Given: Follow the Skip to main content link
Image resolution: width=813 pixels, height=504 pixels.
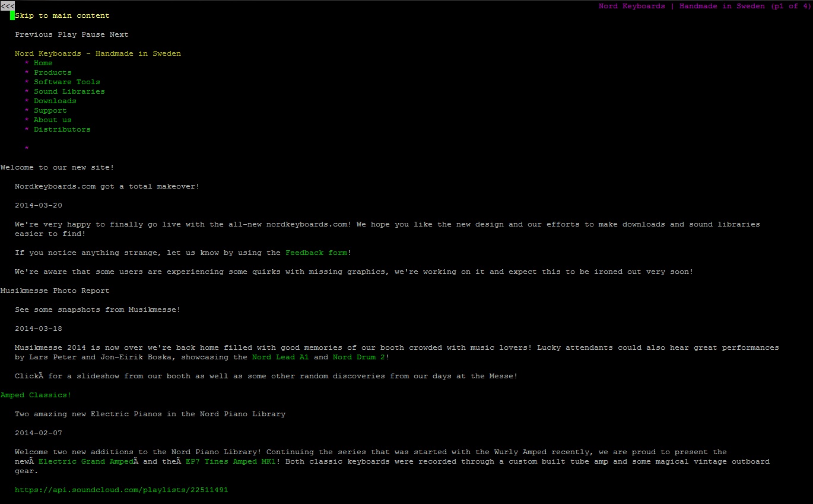Looking at the screenshot, I should click(x=62, y=15).
